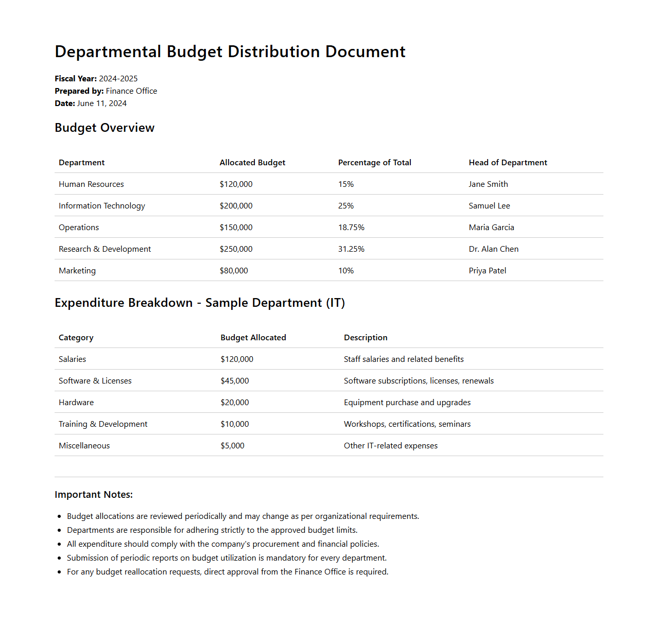Select the Human Resources row name
Image resolution: width=658 pixels, height=644 pixels.
point(91,184)
